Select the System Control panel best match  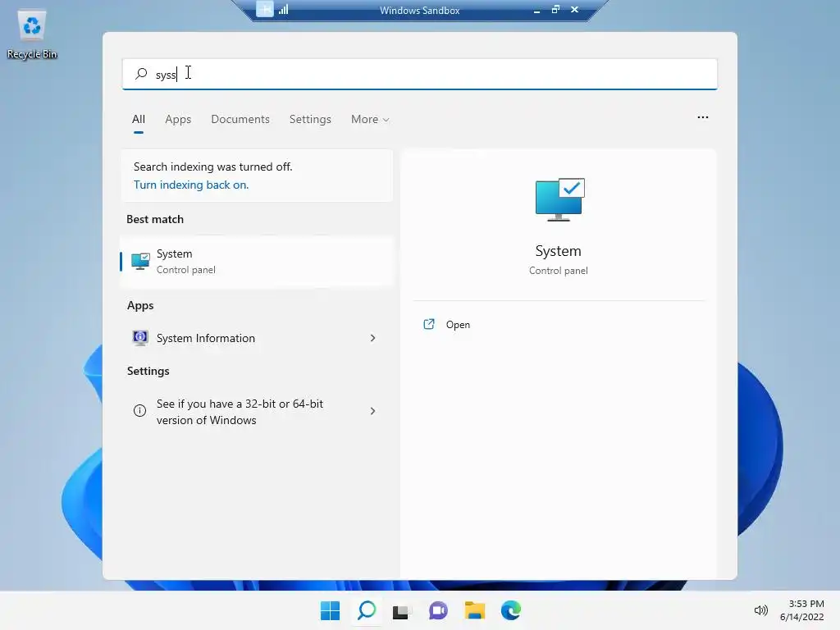tap(257, 262)
